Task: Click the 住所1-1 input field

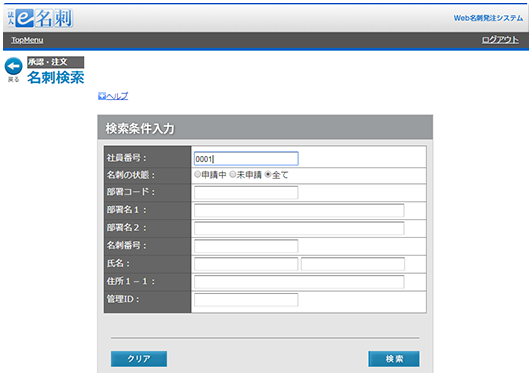Action: pyautogui.click(x=299, y=282)
